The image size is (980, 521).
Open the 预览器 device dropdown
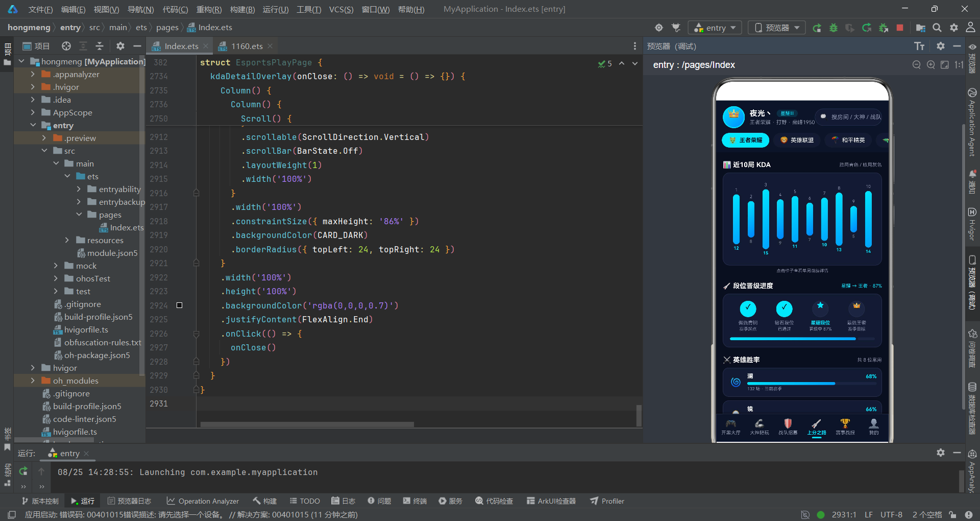coord(776,28)
